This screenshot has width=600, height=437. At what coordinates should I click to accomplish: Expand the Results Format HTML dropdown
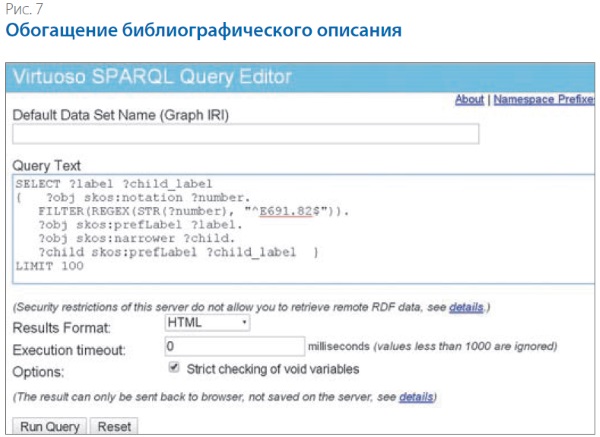(x=207, y=324)
